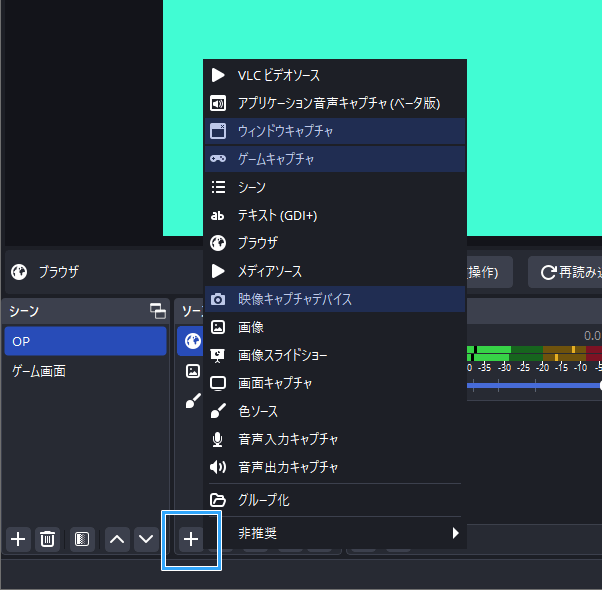Select the image source icon in sources list

click(x=192, y=371)
